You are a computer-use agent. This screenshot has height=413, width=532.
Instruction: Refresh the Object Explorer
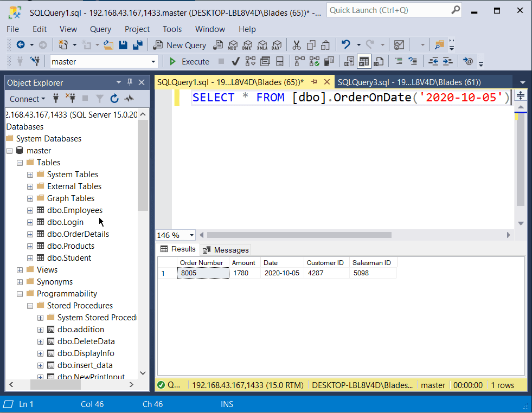click(x=114, y=99)
